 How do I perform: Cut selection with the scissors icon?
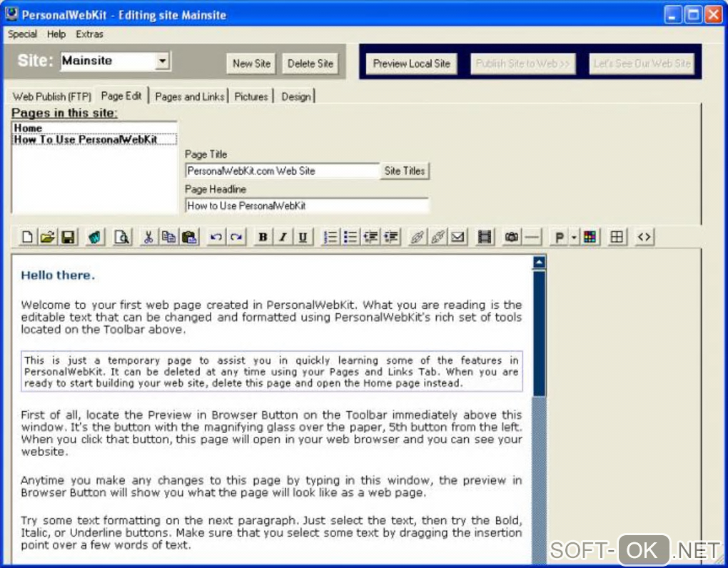click(x=148, y=237)
